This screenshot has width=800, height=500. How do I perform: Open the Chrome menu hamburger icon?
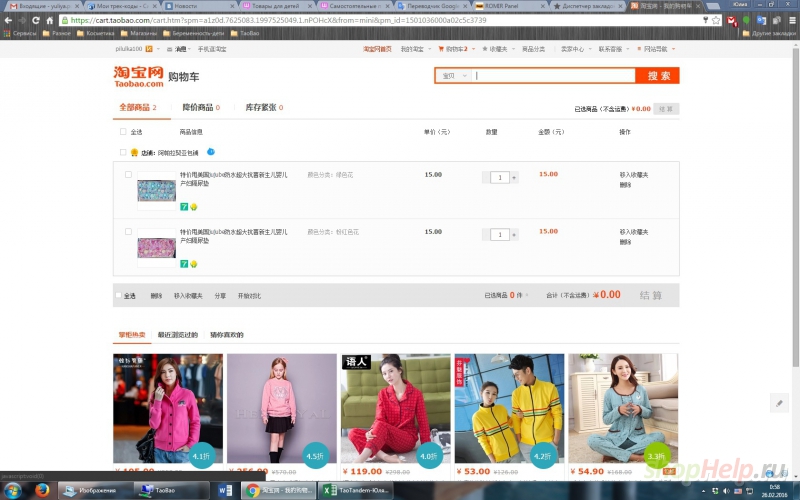(792, 20)
